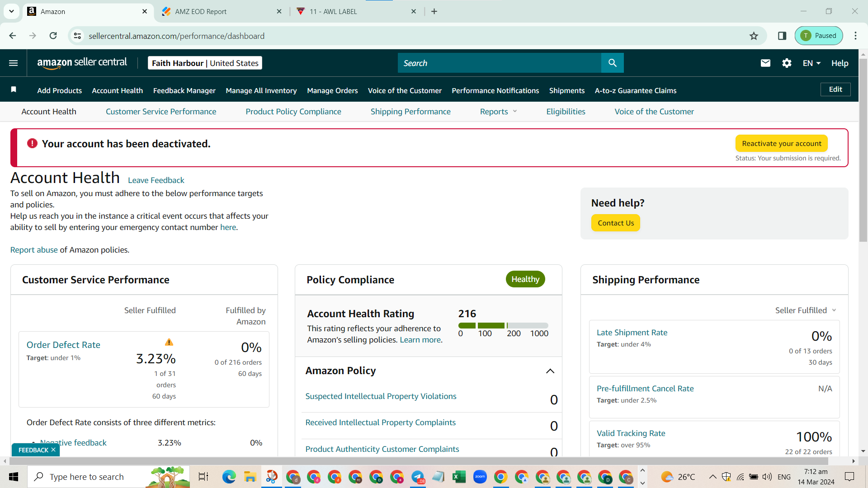Image resolution: width=868 pixels, height=488 pixels.
Task: Open the paused Chrome profile button
Action: pos(819,36)
